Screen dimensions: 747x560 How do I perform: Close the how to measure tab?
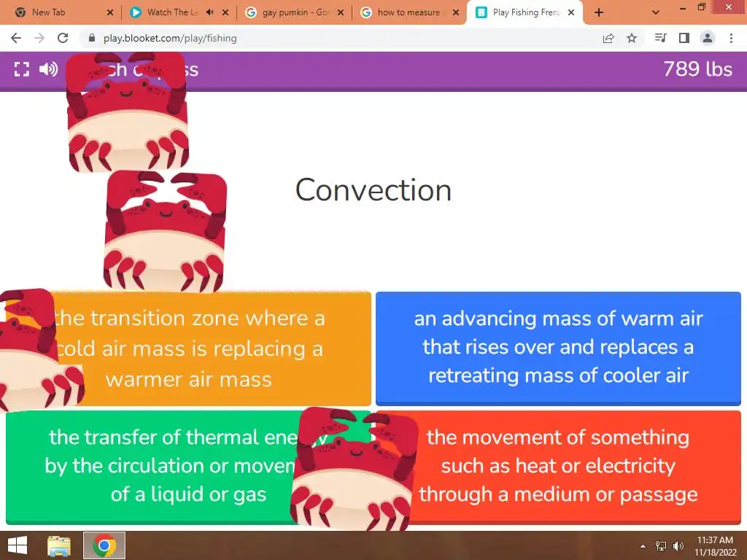click(x=456, y=12)
